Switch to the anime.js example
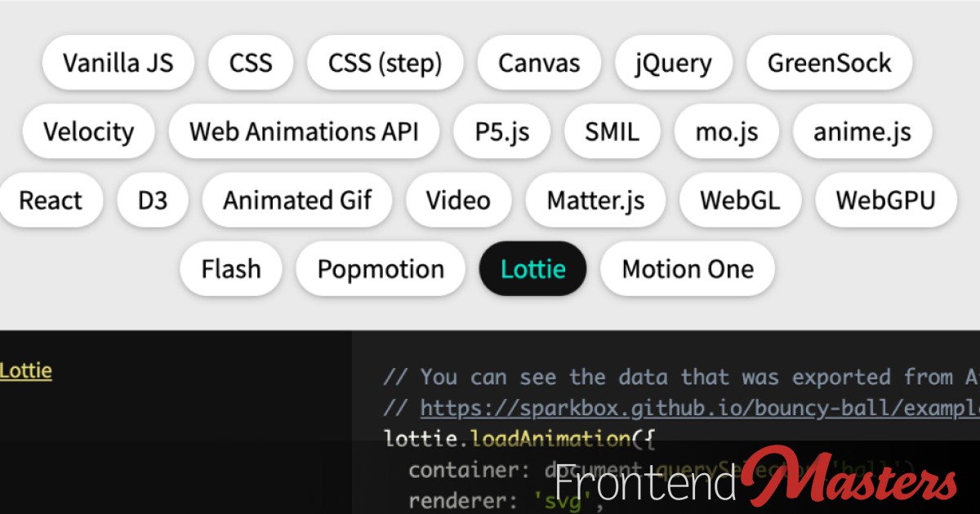The width and height of the screenshot is (980, 514). pos(862,131)
